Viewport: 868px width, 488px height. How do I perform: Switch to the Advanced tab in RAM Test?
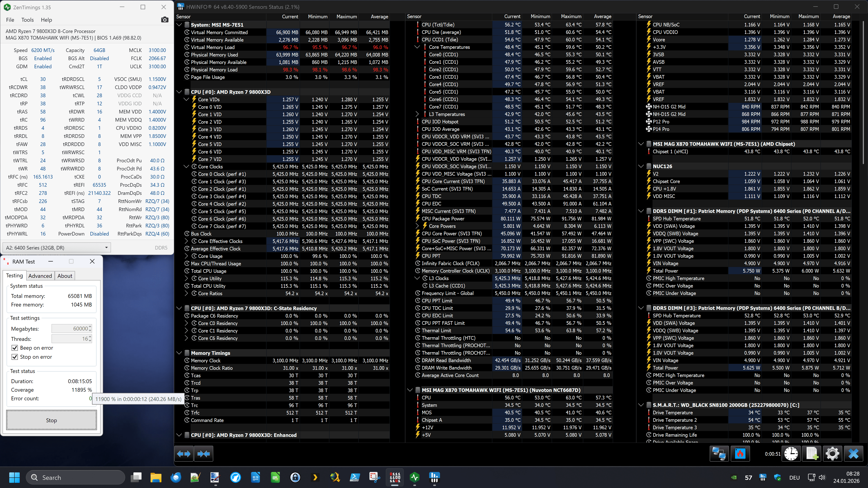click(x=40, y=276)
